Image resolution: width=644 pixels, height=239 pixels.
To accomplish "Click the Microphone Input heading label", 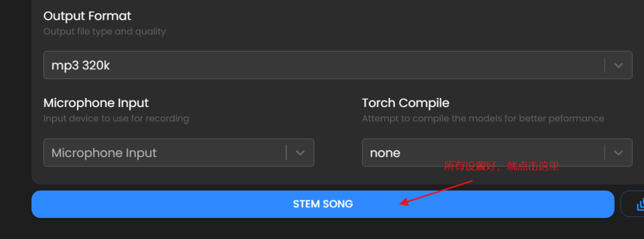I will [x=96, y=103].
